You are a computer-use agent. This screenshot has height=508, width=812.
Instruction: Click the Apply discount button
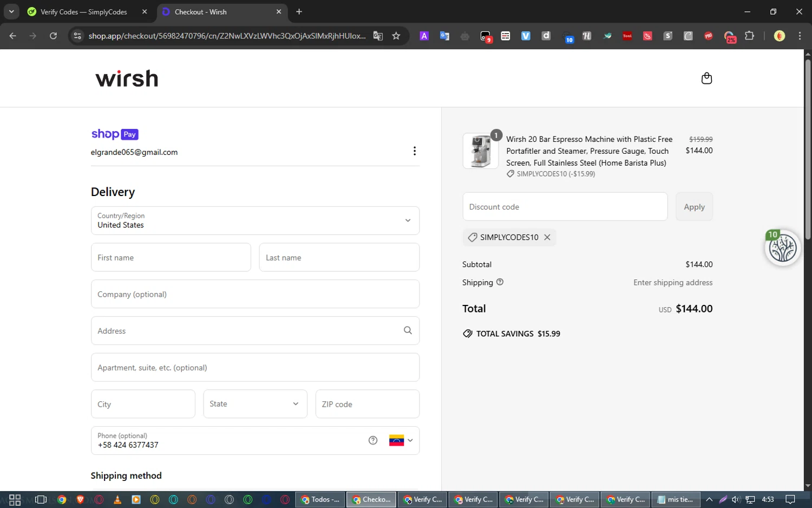pyautogui.click(x=694, y=207)
